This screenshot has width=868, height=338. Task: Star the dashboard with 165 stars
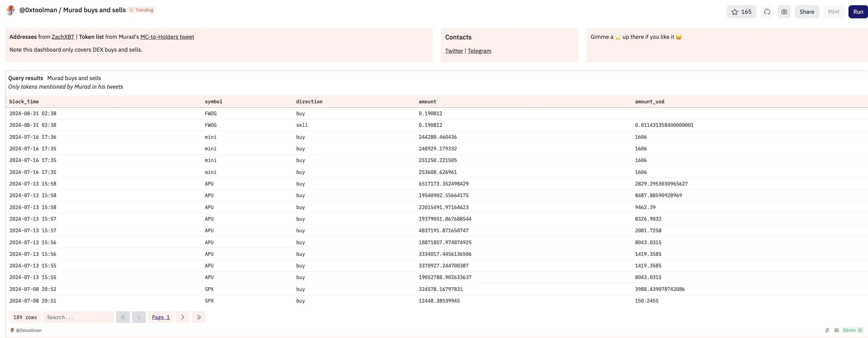(x=741, y=12)
